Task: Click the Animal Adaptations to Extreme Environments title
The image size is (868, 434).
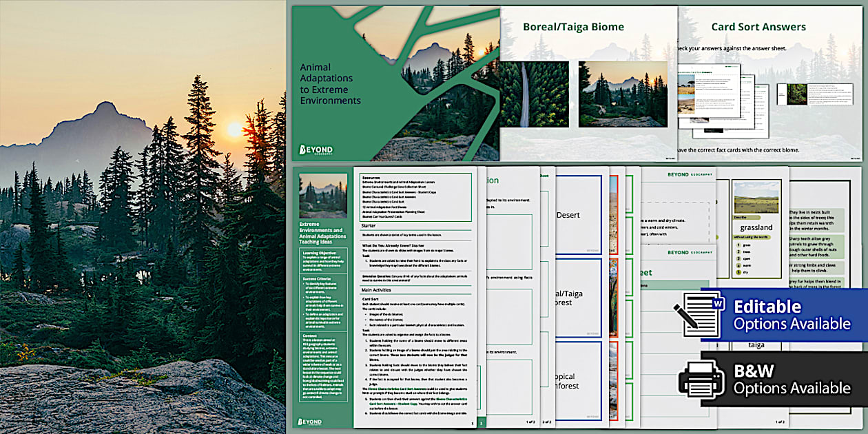Action: 331,84
